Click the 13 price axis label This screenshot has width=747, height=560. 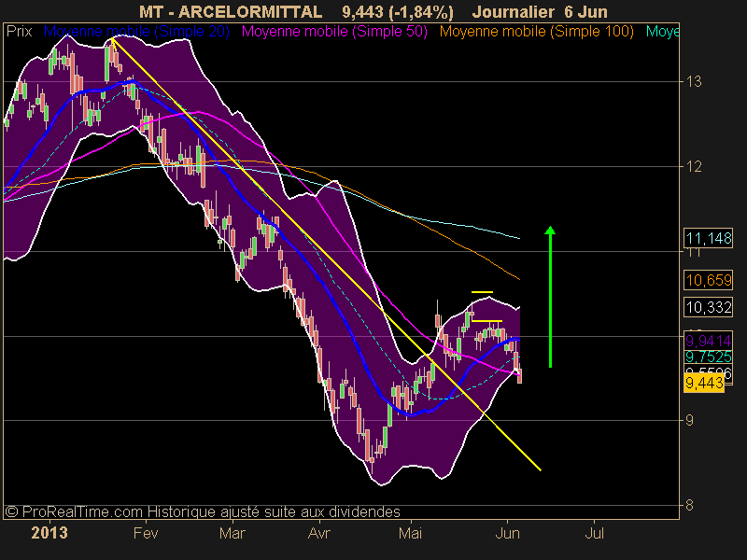694,82
